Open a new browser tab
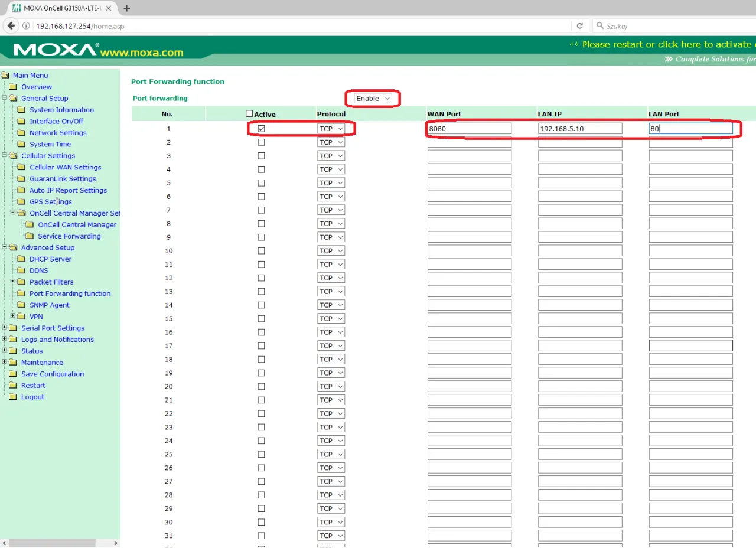The height and width of the screenshot is (548, 756). 126,8
